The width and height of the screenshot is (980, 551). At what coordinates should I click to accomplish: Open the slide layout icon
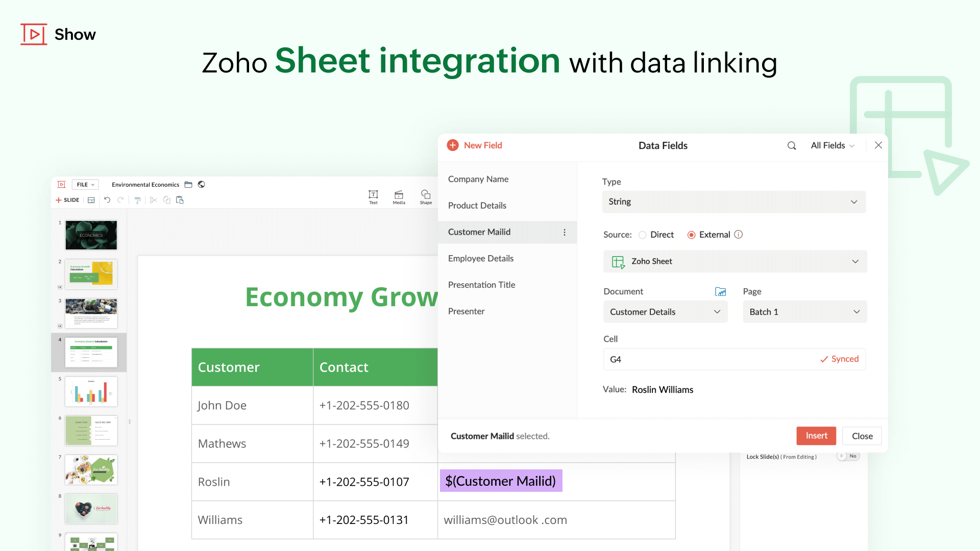91,200
